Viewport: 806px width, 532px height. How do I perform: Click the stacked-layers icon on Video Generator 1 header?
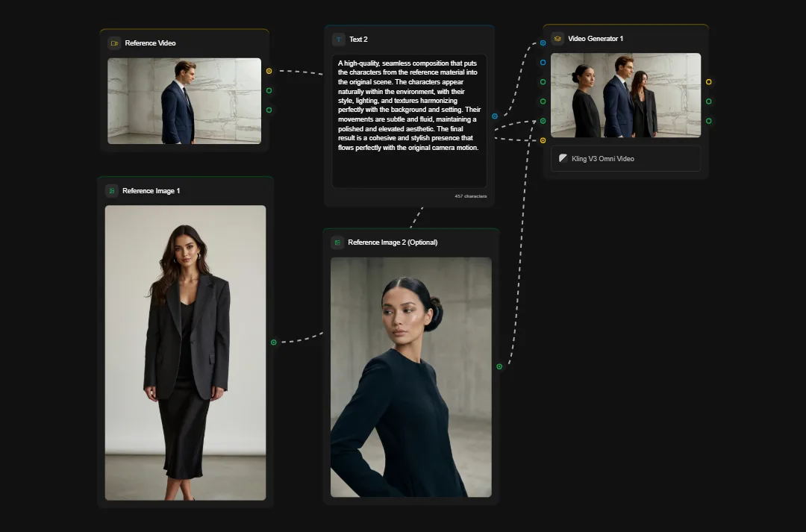[556, 38]
